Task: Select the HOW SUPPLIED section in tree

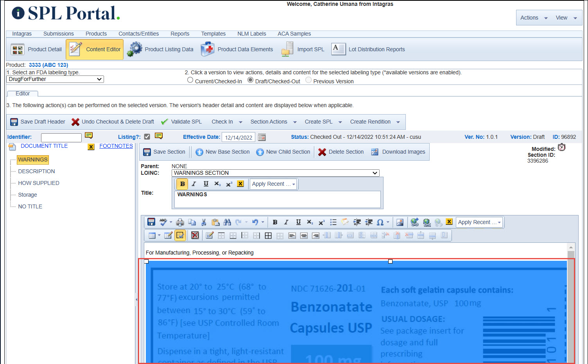Action: [x=39, y=183]
